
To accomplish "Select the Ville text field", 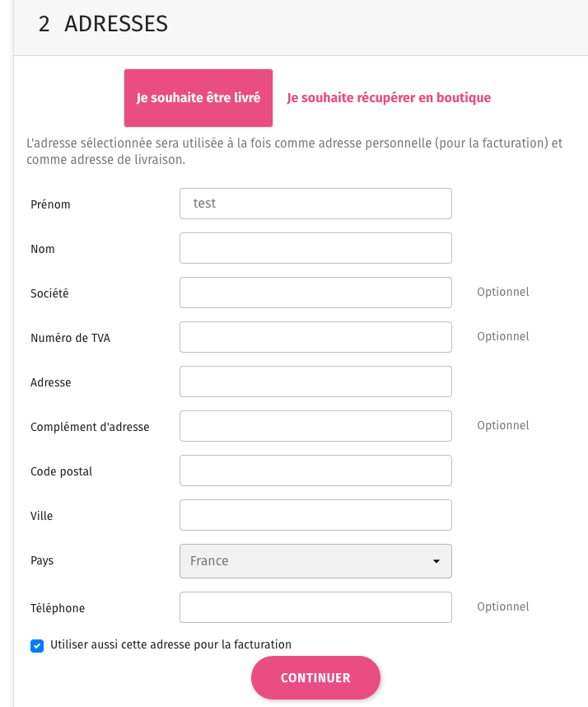I will point(315,515).
